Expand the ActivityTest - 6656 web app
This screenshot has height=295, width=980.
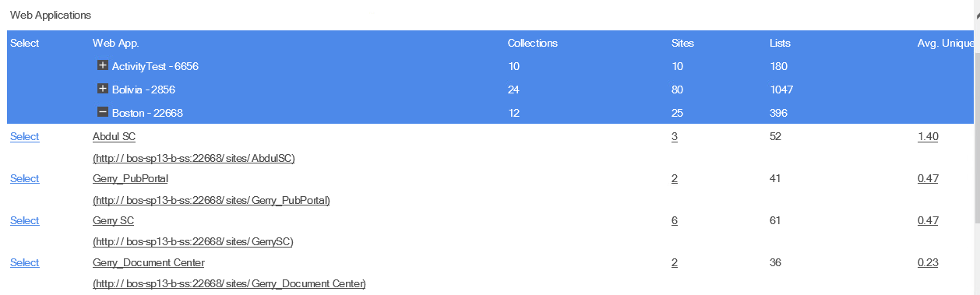(x=102, y=66)
